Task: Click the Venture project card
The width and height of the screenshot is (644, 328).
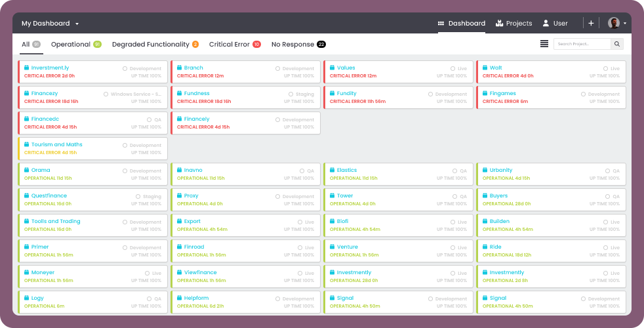Action: (398, 251)
